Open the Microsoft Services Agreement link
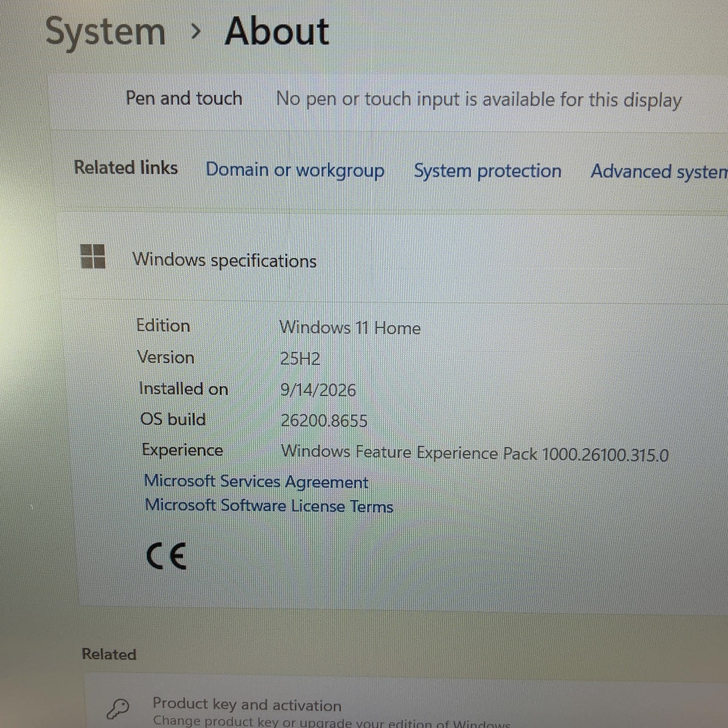Image resolution: width=728 pixels, height=728 pixels. [256, 482]
